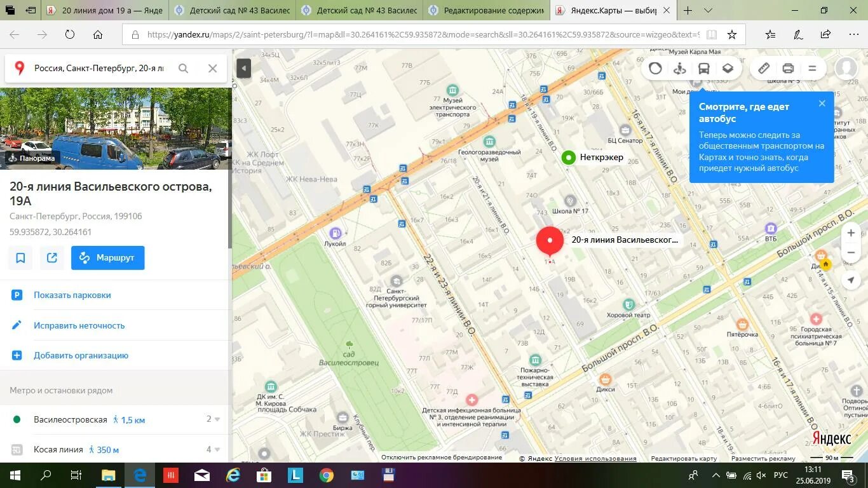The image size is (868, 488).
Task: Open the user profile avatar
Action: (x=846, y=68)
